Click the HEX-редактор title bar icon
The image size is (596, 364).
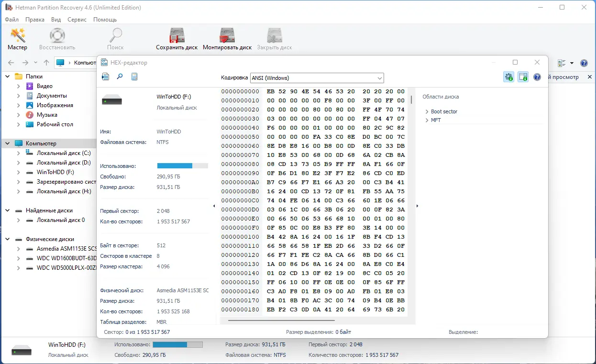[104, 62]
